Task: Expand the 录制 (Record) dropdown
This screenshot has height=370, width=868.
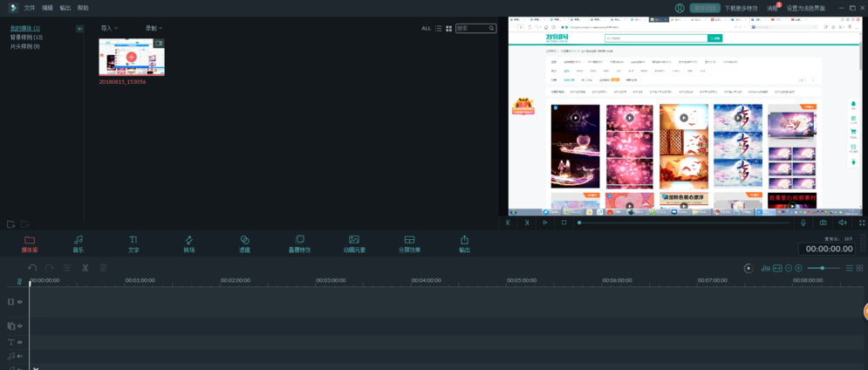Action: pyautogui.click(x=154, y=28)
